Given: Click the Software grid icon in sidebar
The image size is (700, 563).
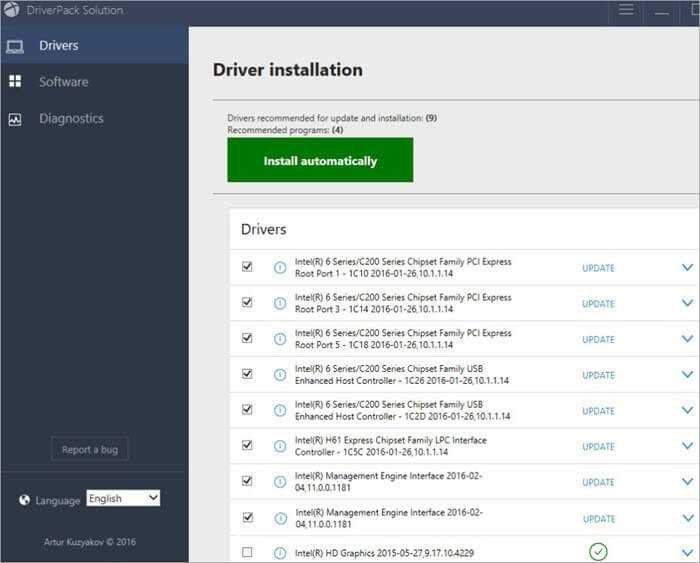Looking at the screenshot, I should click(15, 81).
